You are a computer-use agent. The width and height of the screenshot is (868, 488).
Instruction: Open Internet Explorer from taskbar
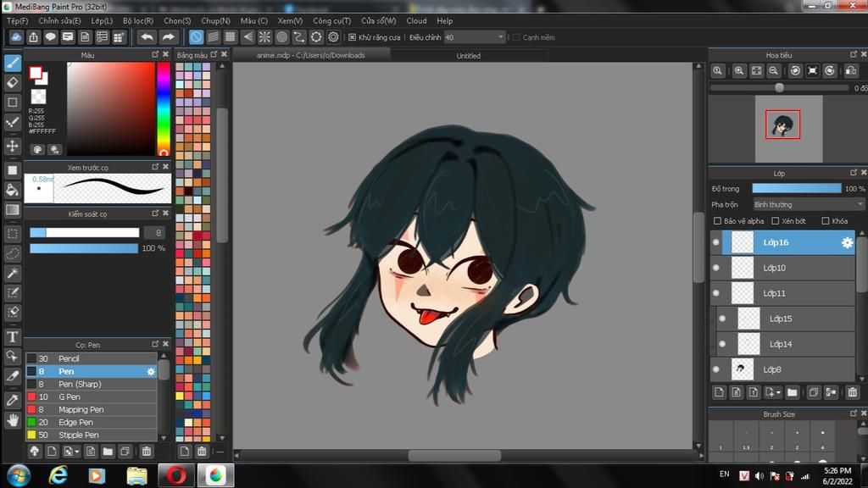click(x=58, y=475)
